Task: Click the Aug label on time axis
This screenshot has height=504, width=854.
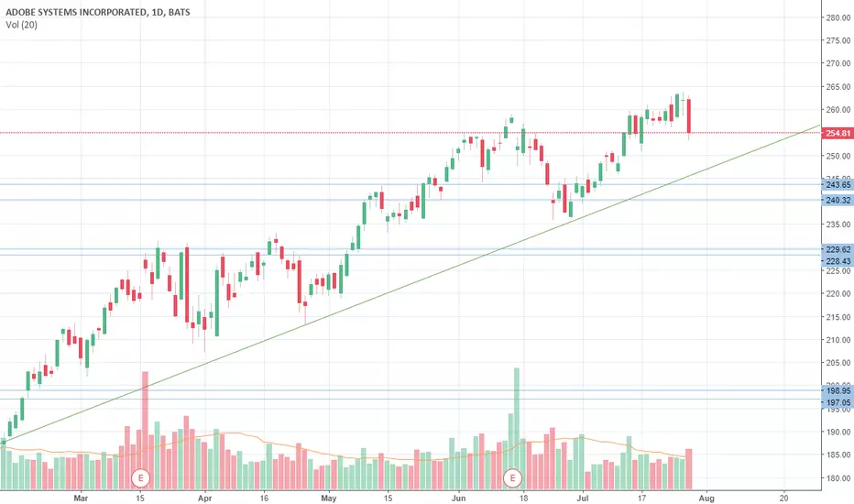Action: [706, 498]
